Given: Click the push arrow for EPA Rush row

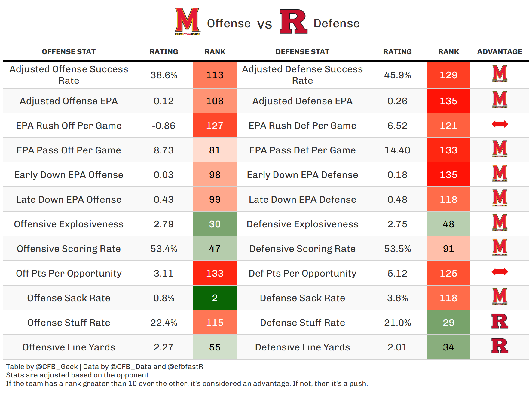Looking at the screenshot, I should 500,124.
